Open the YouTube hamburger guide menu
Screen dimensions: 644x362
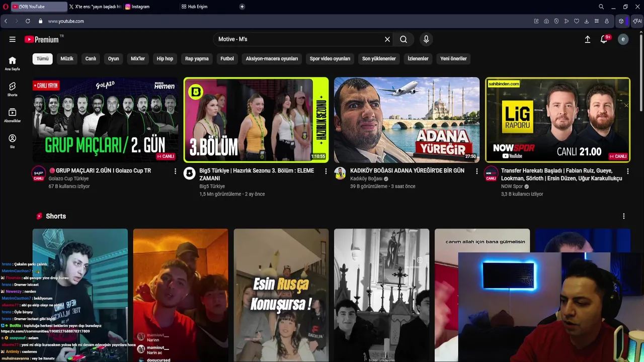[12, 39]
